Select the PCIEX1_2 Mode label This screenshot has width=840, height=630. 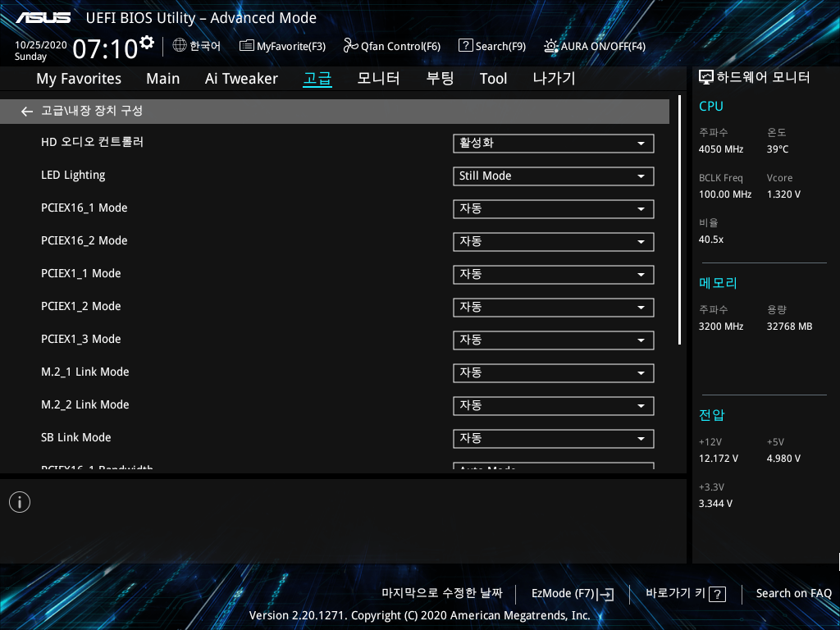click(x=81, y=307)
